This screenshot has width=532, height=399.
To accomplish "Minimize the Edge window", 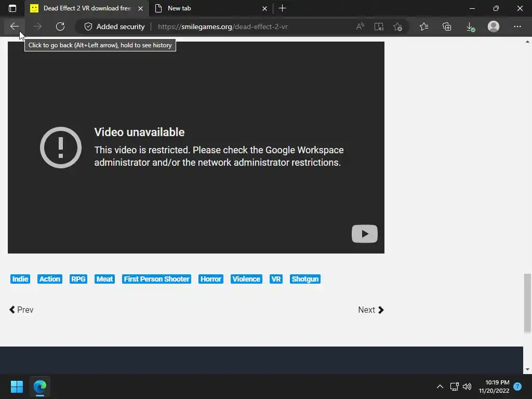I will tap(472, 8).
